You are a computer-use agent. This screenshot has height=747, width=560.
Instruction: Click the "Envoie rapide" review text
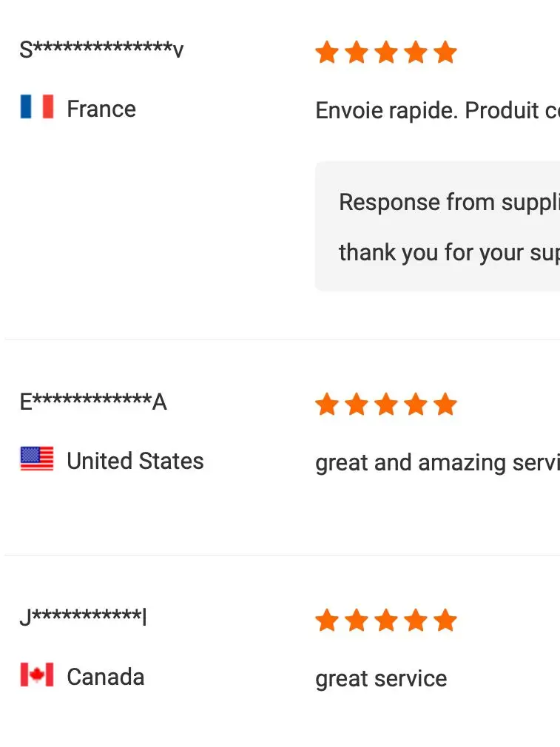[x=436, y=110]
